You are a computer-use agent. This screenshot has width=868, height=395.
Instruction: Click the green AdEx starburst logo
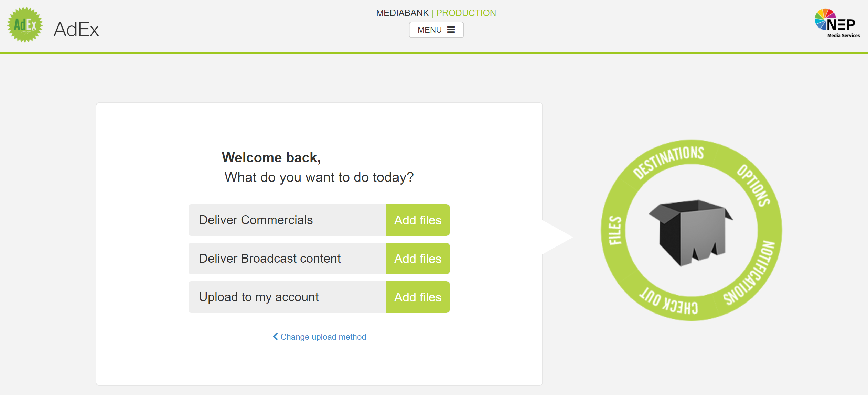tap(25, 25)
